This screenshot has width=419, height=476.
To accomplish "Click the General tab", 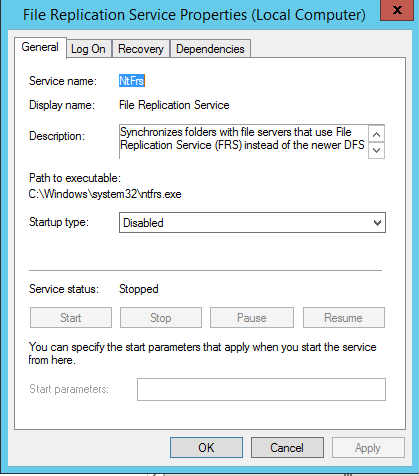I will click(x=40, y=47).
